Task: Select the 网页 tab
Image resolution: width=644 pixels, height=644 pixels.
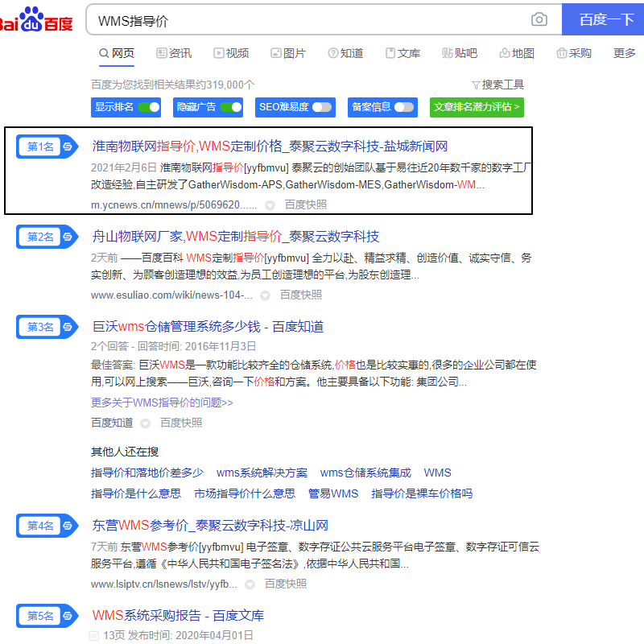Action: [x=117, y=53]
